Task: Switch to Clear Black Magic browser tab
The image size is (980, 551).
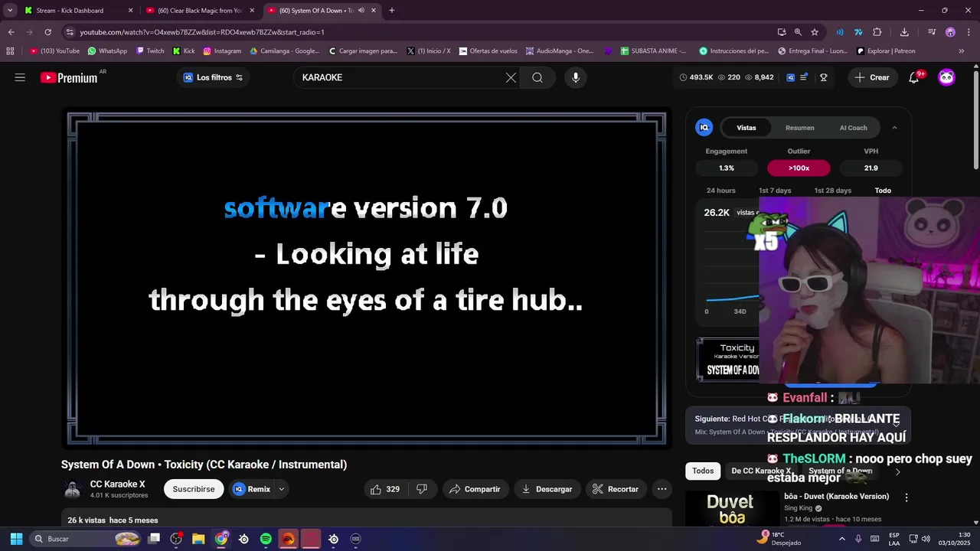Action: coord(201,11)
